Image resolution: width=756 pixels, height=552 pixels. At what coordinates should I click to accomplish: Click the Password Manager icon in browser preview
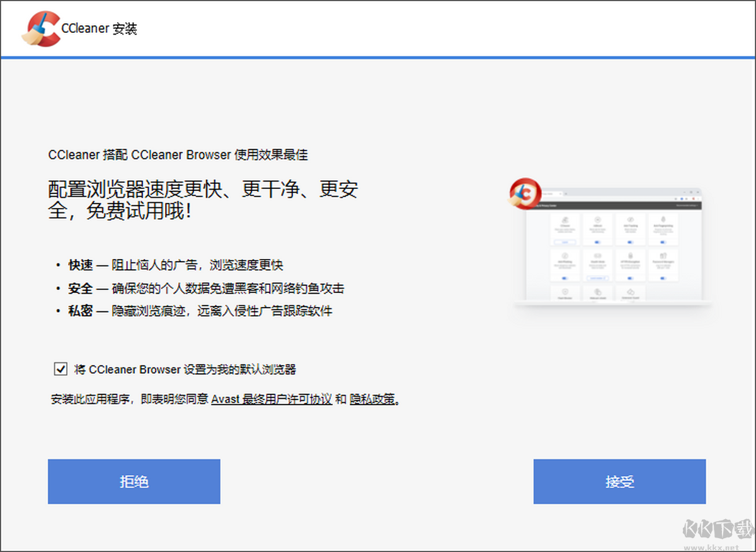pyautogui.click(x=663, y=256)
